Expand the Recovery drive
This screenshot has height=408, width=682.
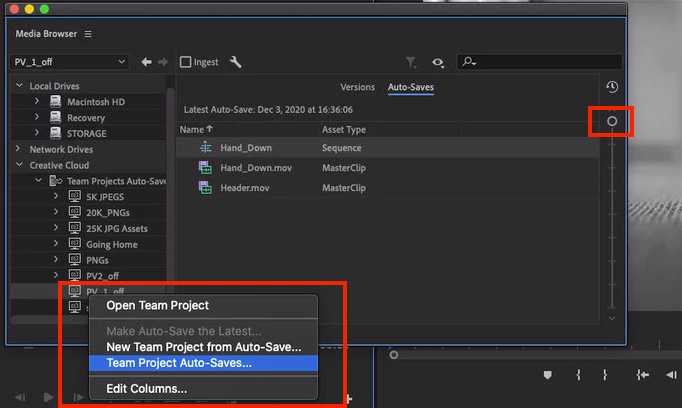click(x=37, y=117)
